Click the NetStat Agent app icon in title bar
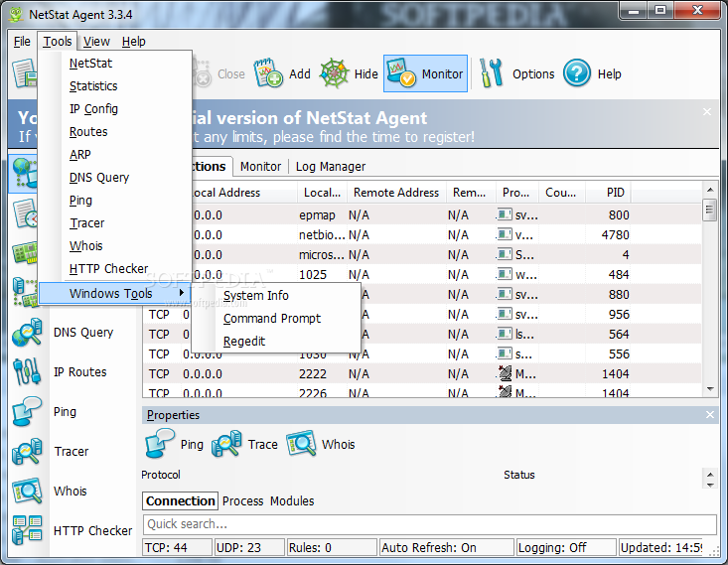The width and height of the screenshot is (728, 565). 16,14
